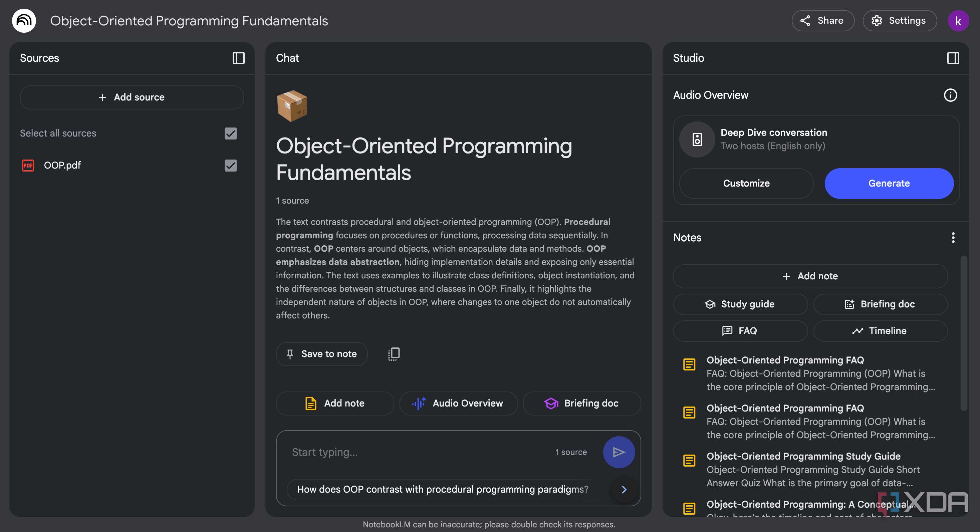The width and height of the screenshot is (980, 532).
Task: Toggle the Select all sources checkbox
Action: (231, 134)
